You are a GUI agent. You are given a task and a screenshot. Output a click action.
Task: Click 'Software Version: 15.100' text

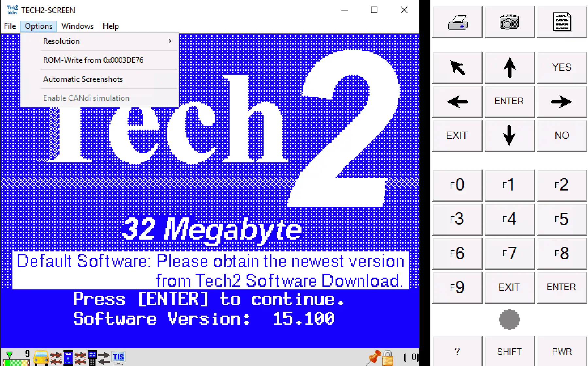[x=204, y=319]
